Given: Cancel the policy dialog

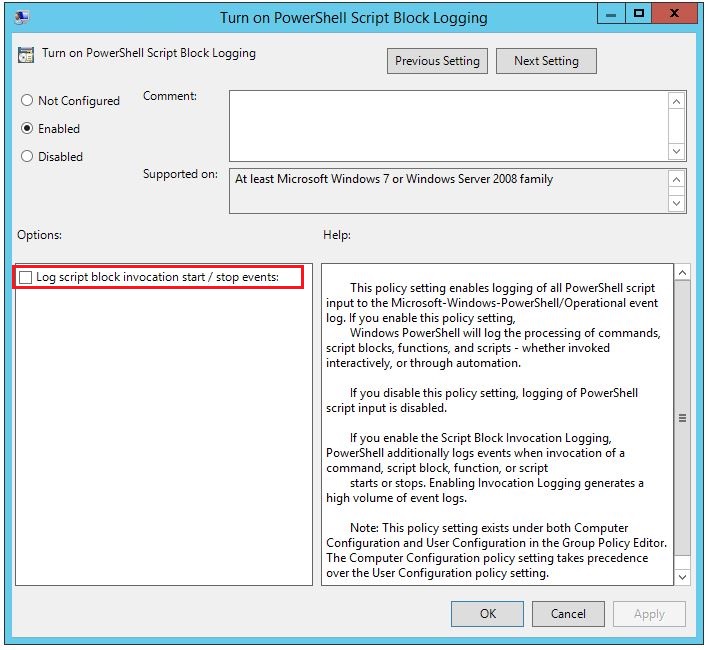Looking at the screenshot, I should 568,614.
